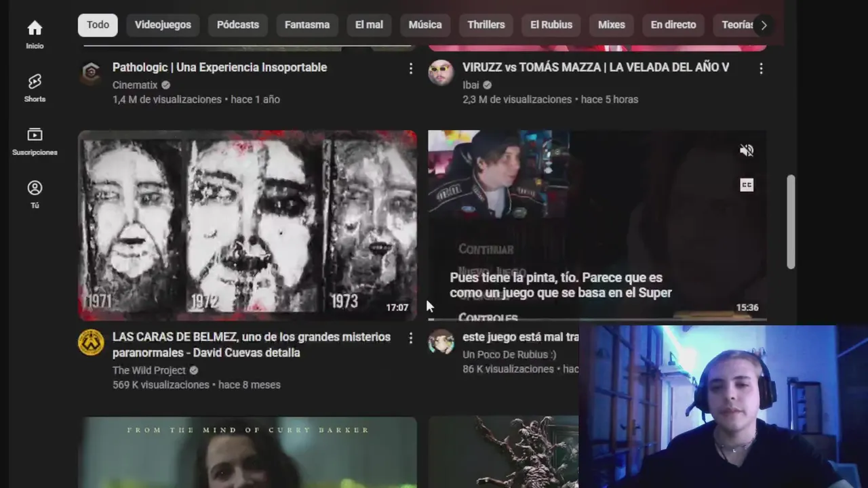Play Caras de Belmez thumbnail

tap(248, 225)
